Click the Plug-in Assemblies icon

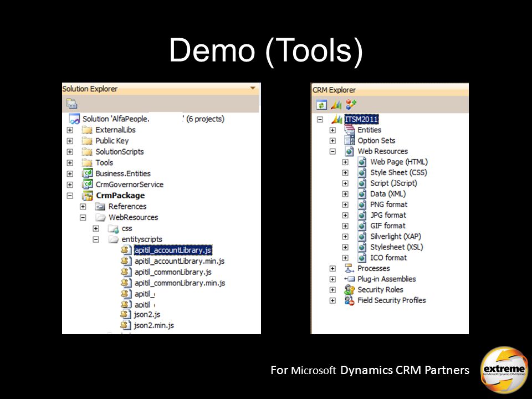pos(350,279)
